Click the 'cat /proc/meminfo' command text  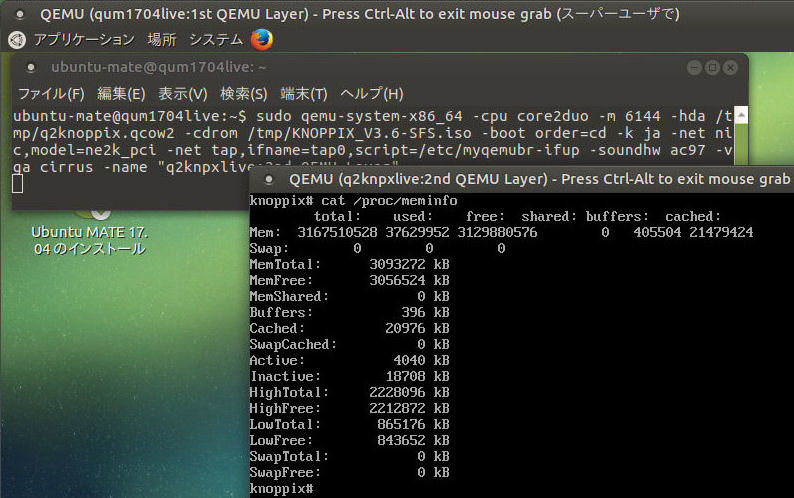[389, 201]
